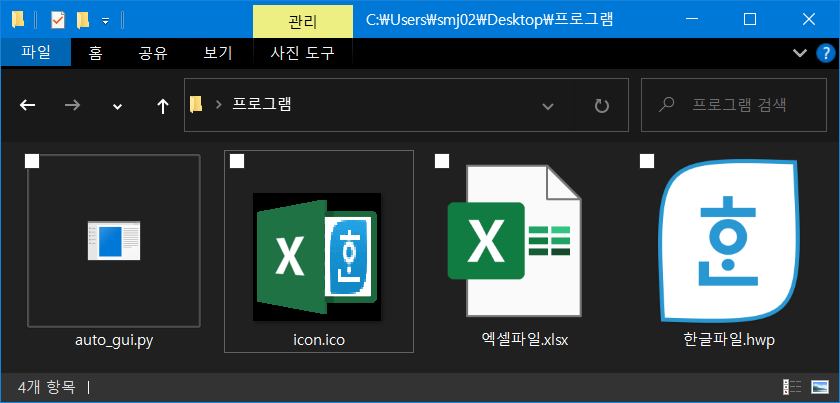Screen dimensions: 840x403
Task: Click the folder icon in address bar
Action: click(197, 105)
